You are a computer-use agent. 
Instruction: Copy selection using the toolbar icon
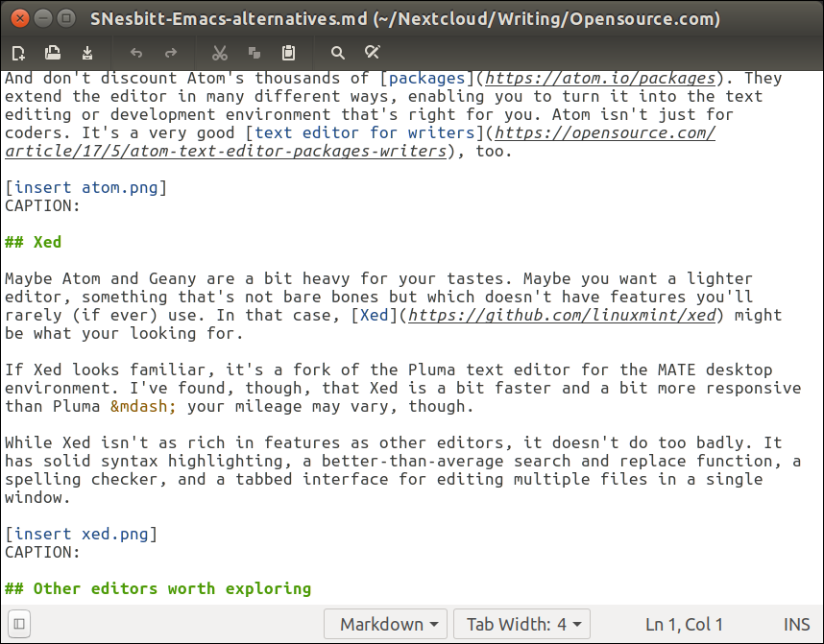[254, 53]
